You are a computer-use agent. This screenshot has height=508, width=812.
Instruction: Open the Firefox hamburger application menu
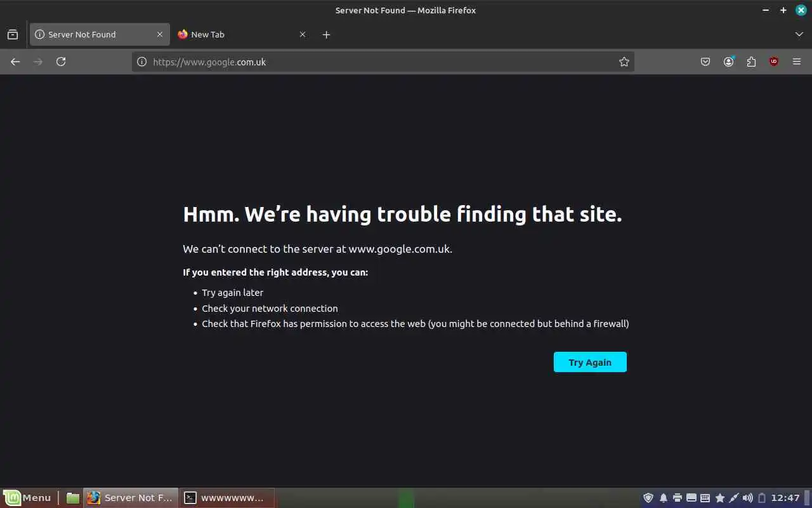click(x=797, y=62)
